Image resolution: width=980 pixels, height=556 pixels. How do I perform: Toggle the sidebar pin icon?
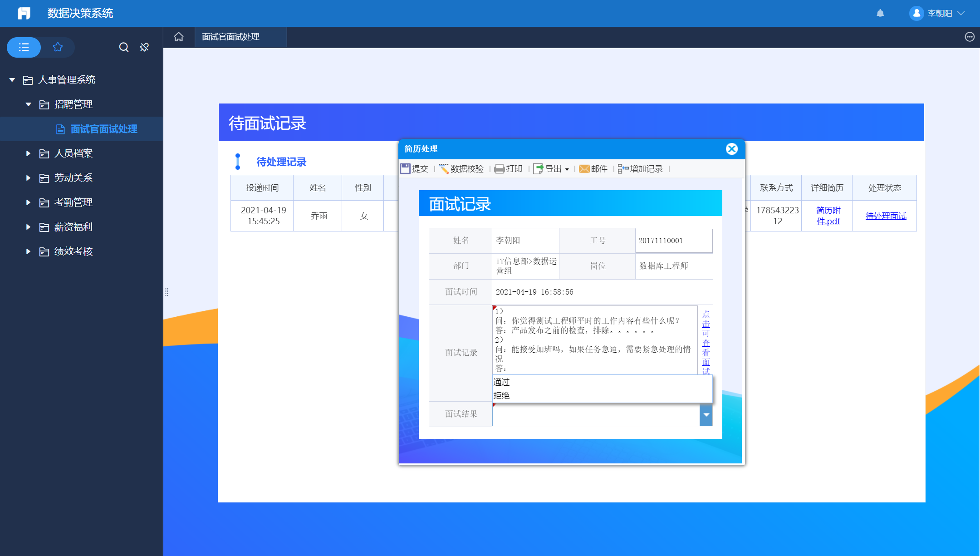coord(144,47)
